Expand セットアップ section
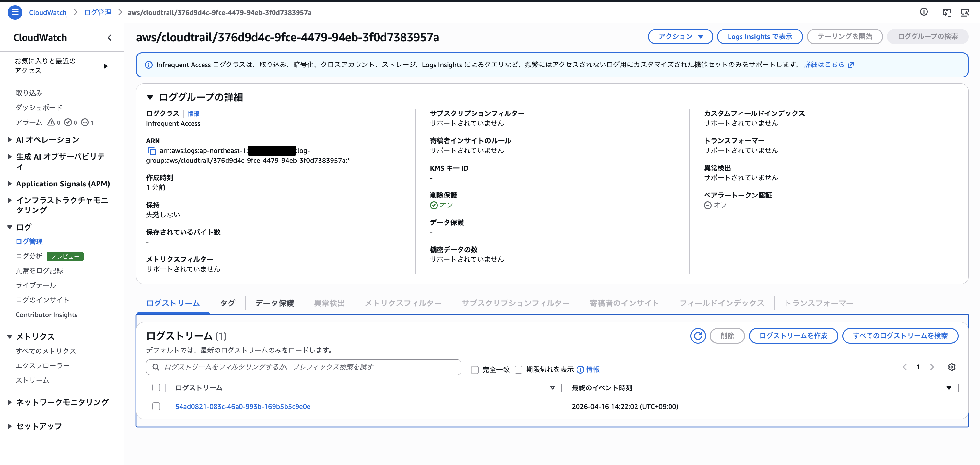The width and height of the screenshot is (980, 465). [10, 426]
